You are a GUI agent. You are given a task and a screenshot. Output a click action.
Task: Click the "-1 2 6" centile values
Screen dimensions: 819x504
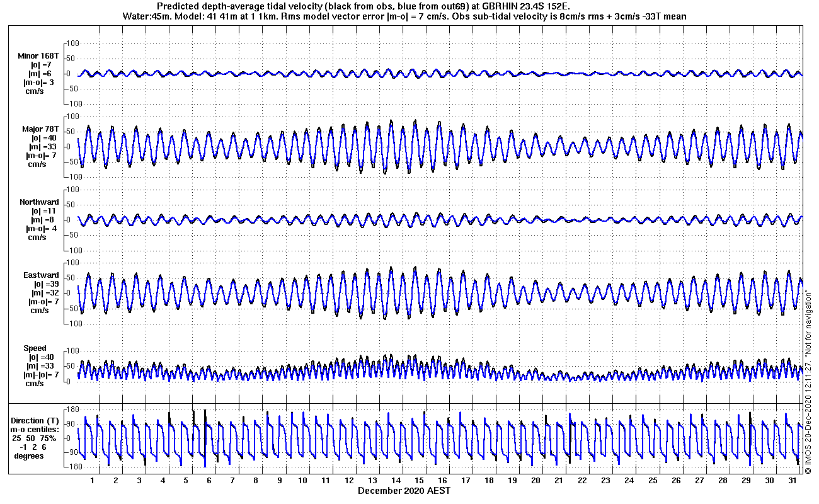33,447
